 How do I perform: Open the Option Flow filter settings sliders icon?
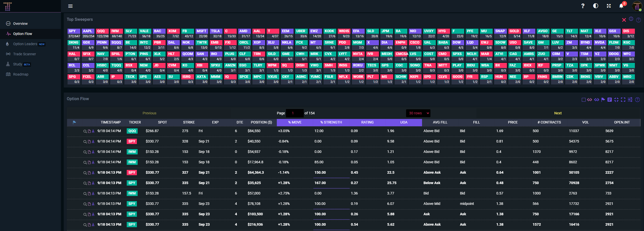[x=630, y=100]
